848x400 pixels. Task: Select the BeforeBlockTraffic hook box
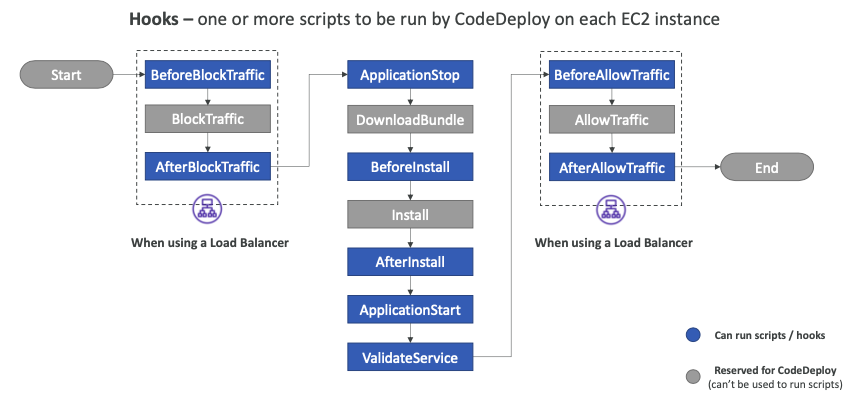click(x=208, y=75)
